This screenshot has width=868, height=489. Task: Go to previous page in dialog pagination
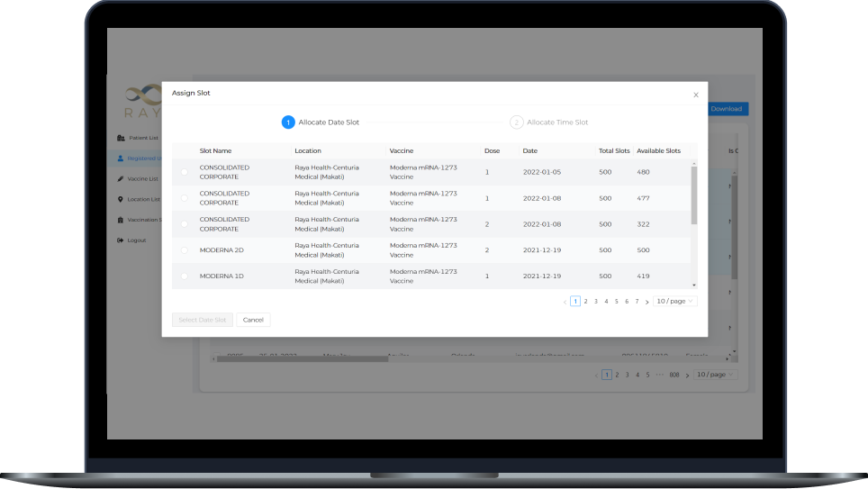click(x=565, y=302)
